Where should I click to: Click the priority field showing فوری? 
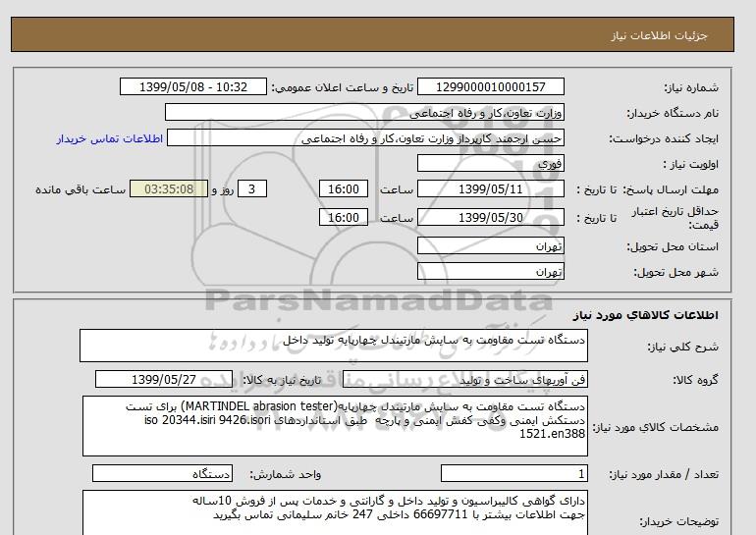[x=490, y=163]
